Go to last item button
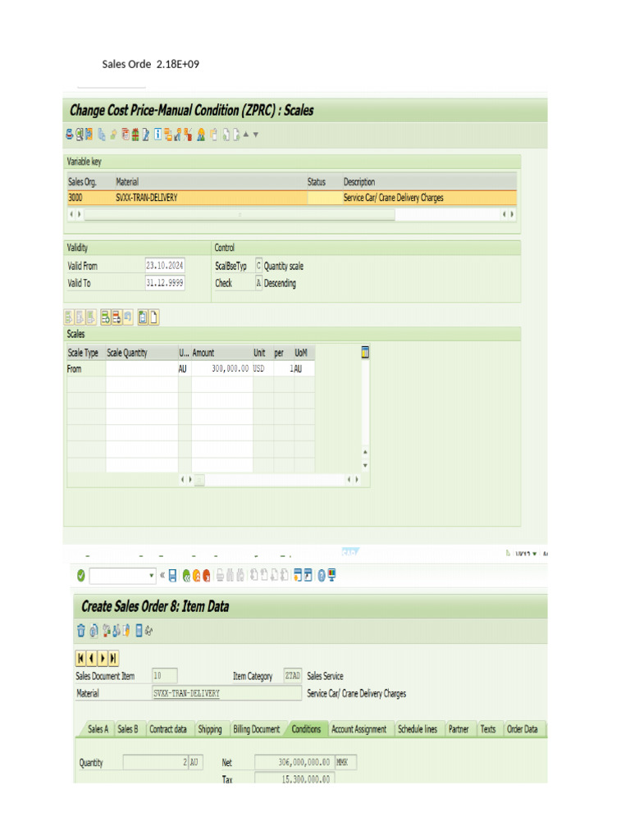 113,658
